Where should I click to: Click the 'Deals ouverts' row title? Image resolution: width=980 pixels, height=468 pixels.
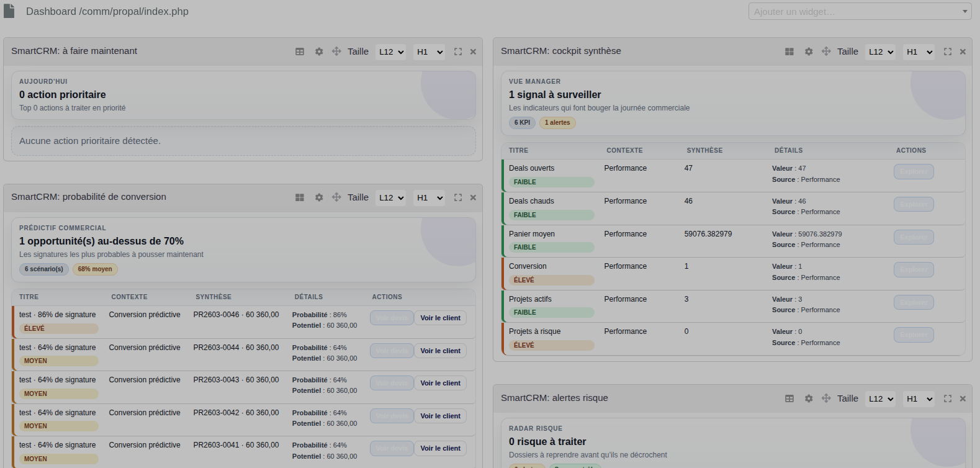coord(532,168)
